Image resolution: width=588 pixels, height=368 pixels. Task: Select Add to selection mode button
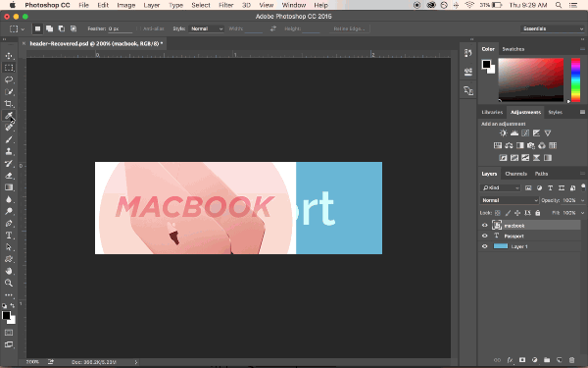(49, 28)
